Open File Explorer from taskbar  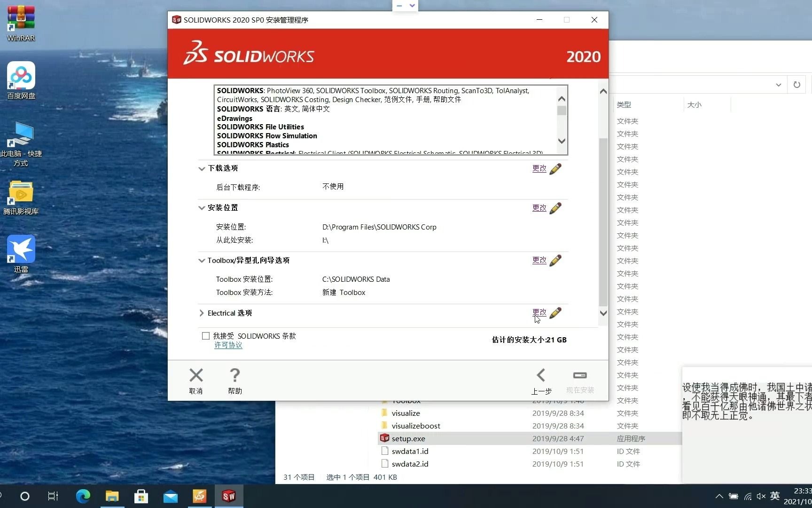pyautogui.click(x=112, y=496)
